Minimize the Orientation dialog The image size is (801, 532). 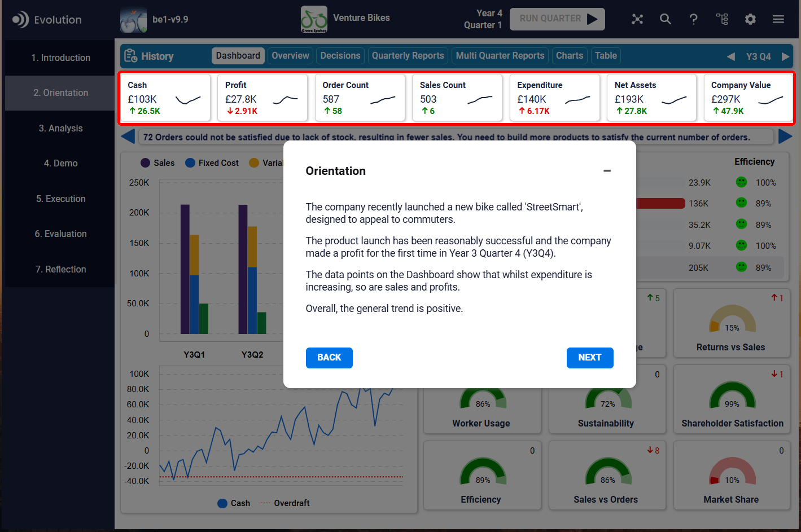(607, 171)
